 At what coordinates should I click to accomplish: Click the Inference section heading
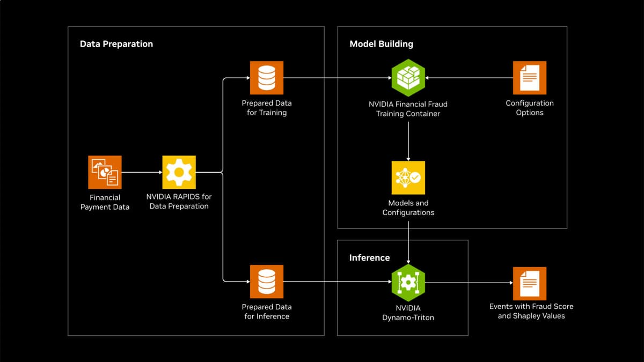[x=369, y=258]
